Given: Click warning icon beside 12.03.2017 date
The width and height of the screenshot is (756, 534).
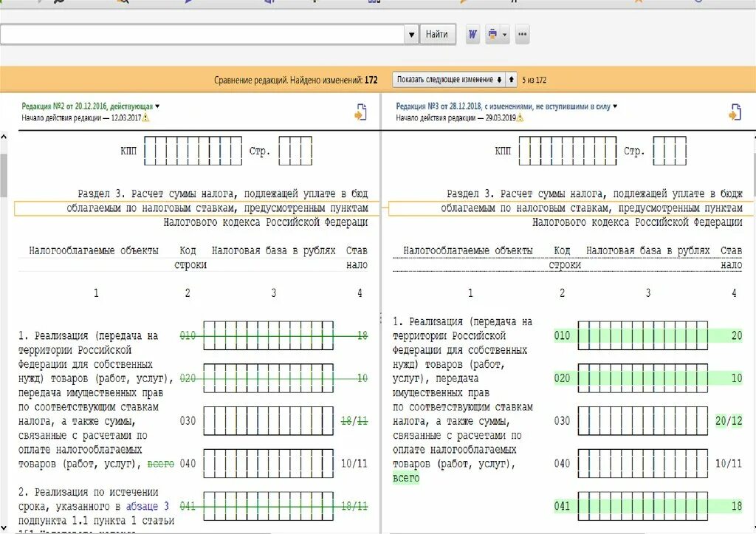Looking at the screenshot, I should click(146, 117).
